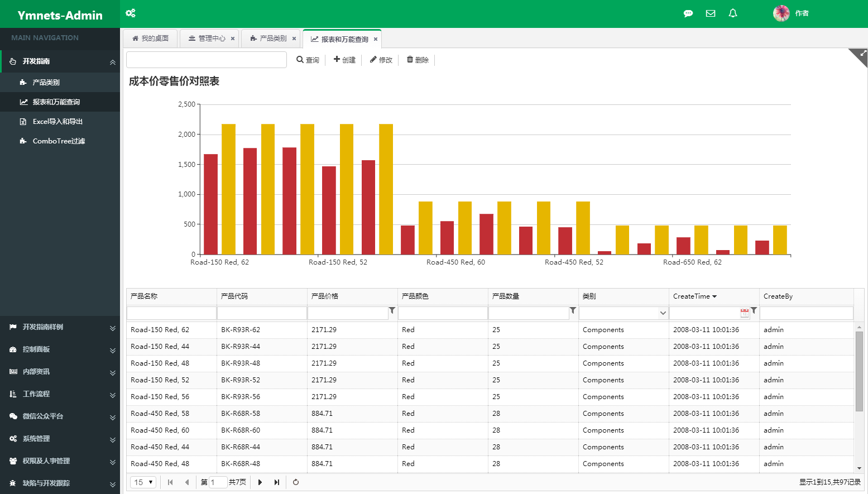The image size is (868, 494).
Task: Click the query text input field
Action: [x=207, y=60]
